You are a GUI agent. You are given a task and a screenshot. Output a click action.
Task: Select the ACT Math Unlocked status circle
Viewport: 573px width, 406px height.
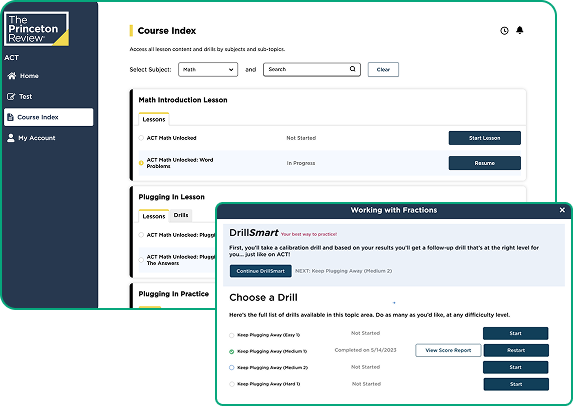[141, 138]
